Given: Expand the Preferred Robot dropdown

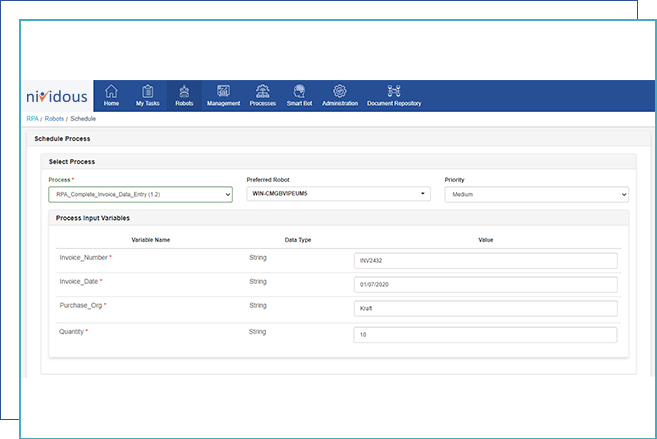Looking at the screenshot, I should click(339, 194).
